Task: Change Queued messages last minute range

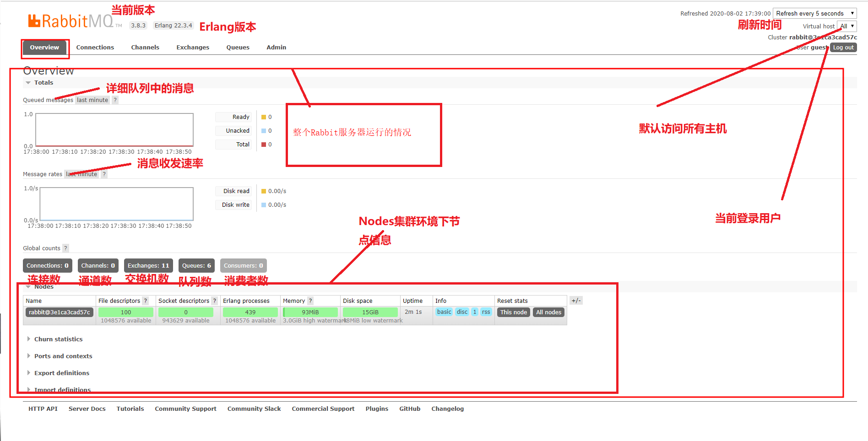Action: pyautogui.click(x=92, y=100)
